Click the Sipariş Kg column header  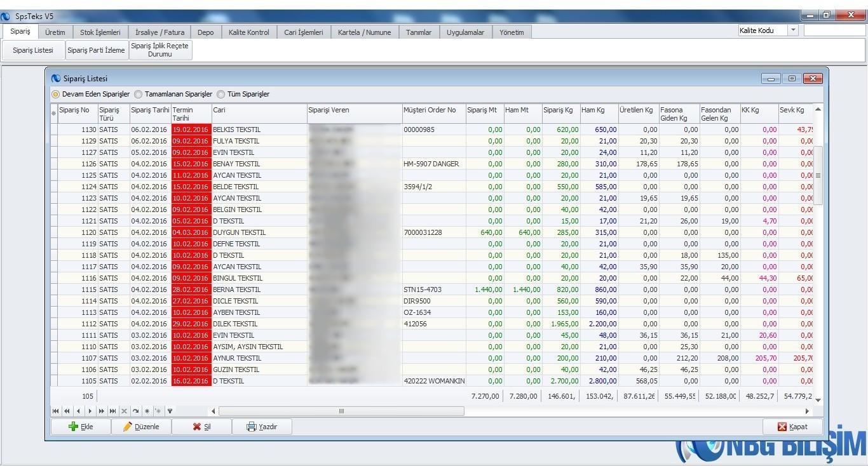point(560,114)
